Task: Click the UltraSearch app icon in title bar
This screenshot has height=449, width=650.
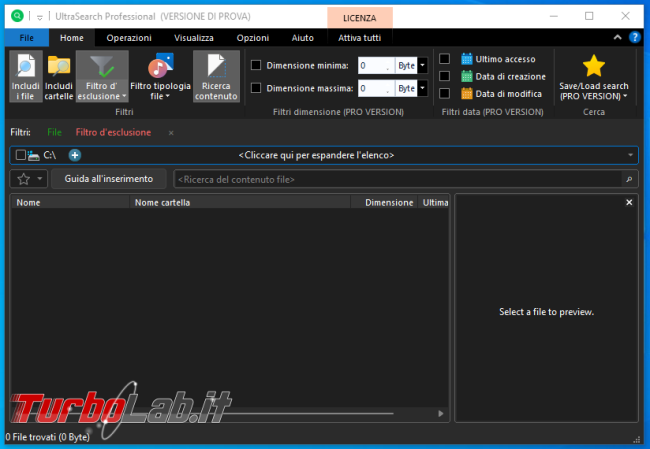Action: point(17,16)
